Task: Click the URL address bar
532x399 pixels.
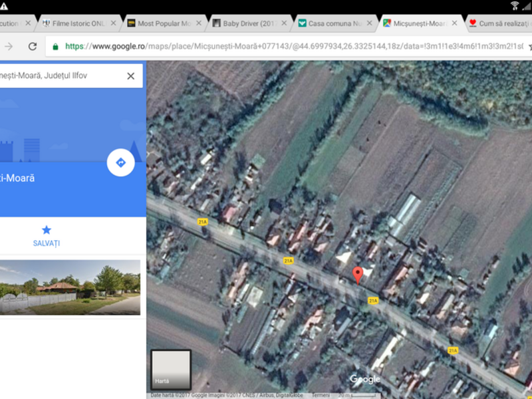Action: point(293,47)
